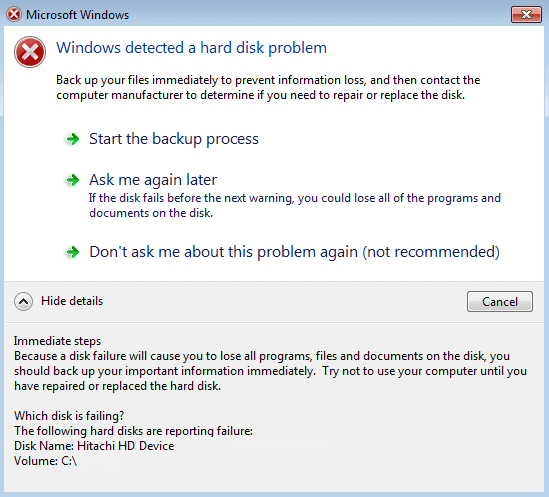Click green arrow beside Don't ask me again
Screen dimensions: 549x497
coord(73,252)
